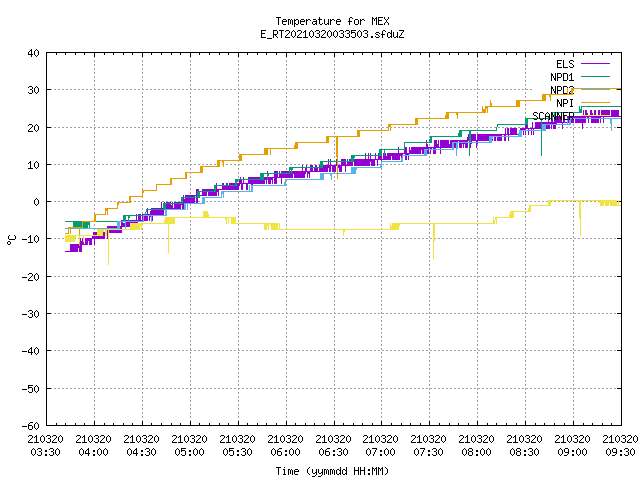Image resolution: width=640 pixels, height=480 pixels.
Task: Click the NPD1 legend label
Action: 562,77
